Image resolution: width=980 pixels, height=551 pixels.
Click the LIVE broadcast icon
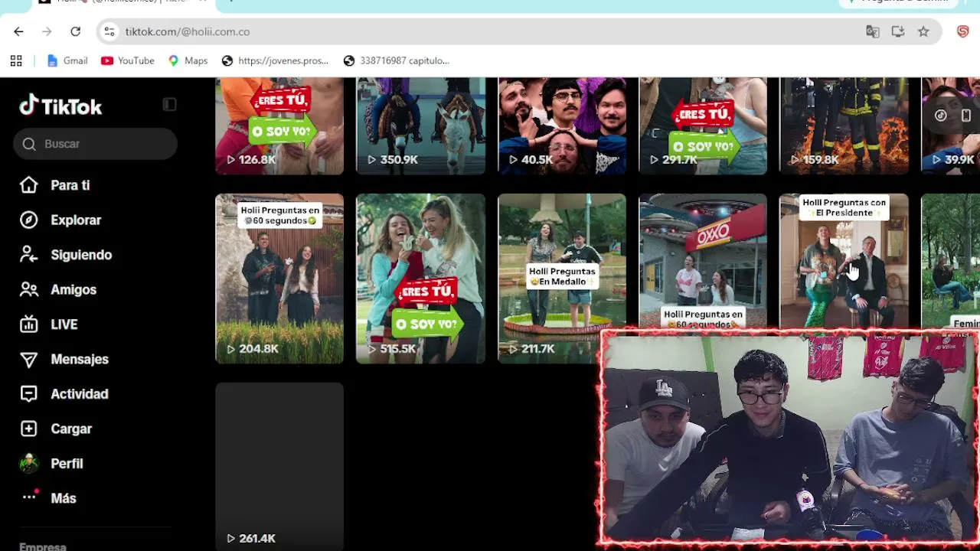(28, 324)
